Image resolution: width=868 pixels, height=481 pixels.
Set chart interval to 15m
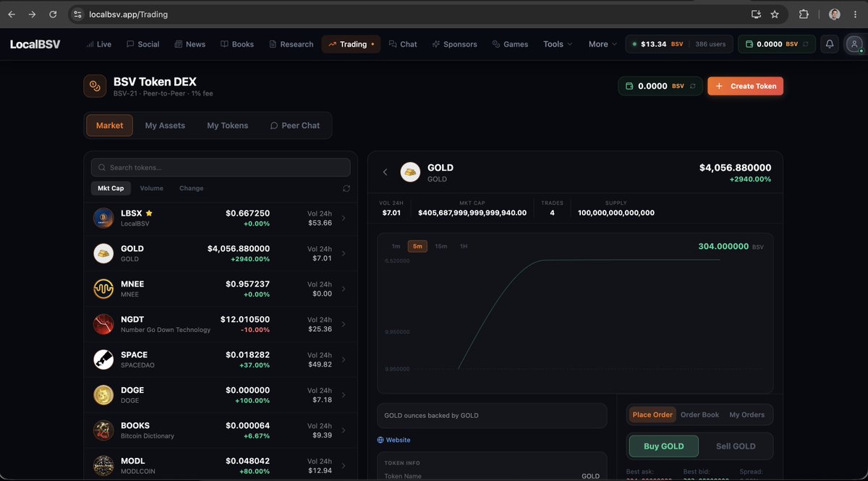point(441,246)
